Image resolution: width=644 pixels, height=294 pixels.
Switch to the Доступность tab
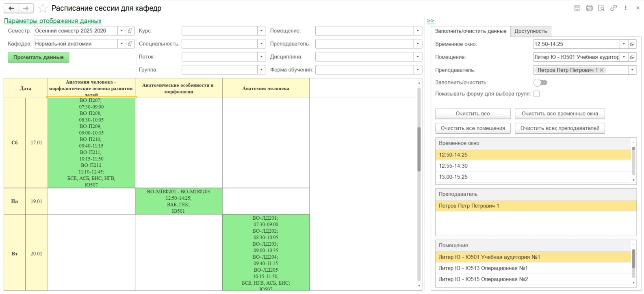click(x=531, y=31)
